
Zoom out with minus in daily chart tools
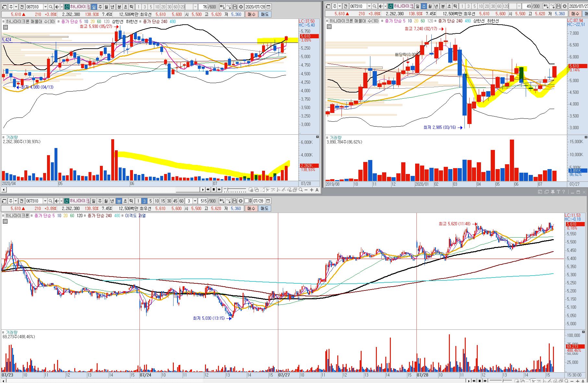306,190
